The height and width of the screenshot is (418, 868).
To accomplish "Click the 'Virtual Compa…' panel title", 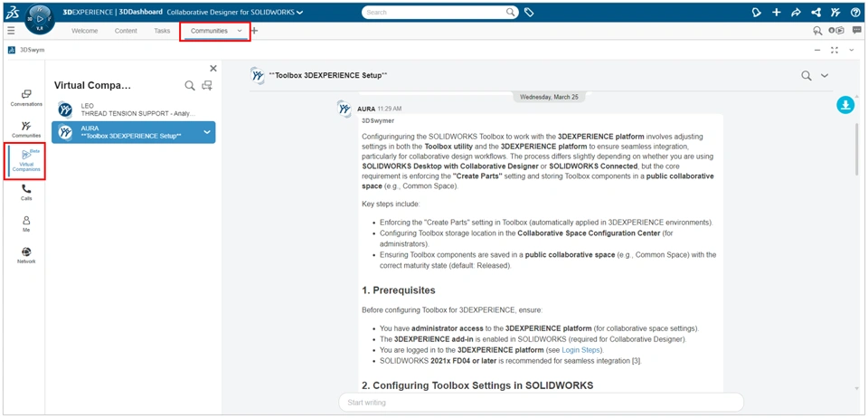I will pyautogui.click(x=92, y=86).
